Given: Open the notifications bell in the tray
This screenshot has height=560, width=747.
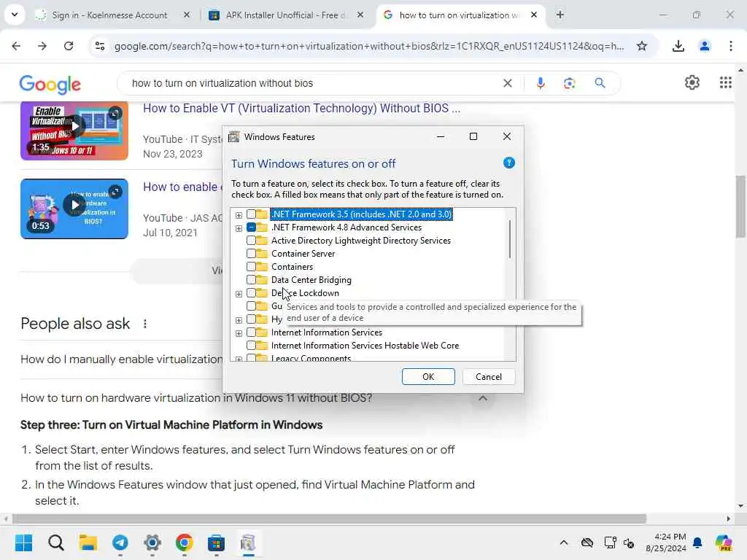Looking at the screenshot, I should coord(697,542).
